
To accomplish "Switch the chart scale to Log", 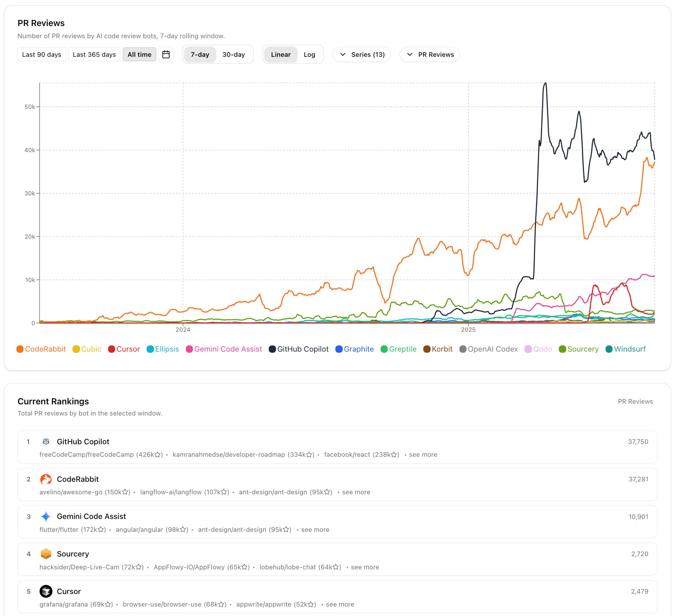I will tap(309, 54).
